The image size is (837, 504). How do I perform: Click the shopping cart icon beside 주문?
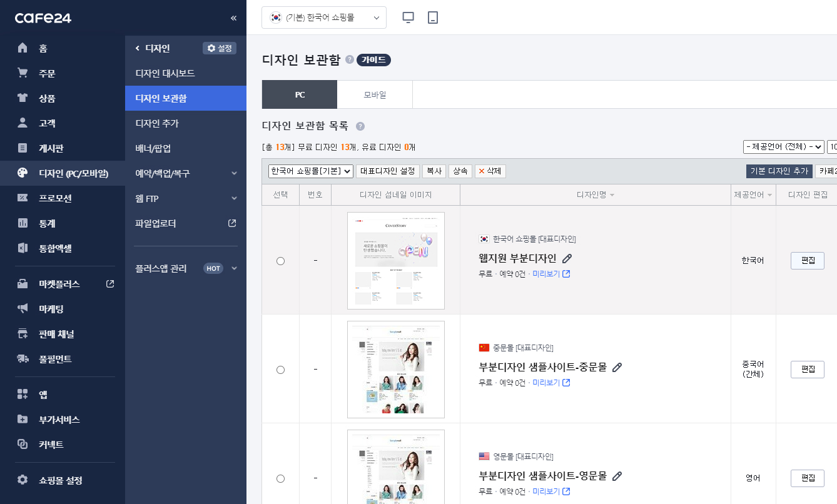tap(23, 73)
